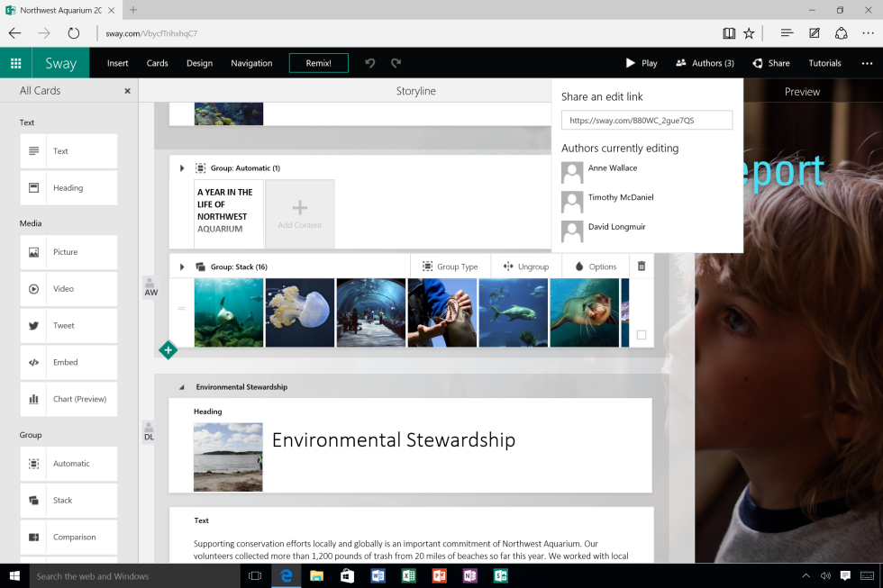
Task: Tick the stack group selection checkbox
Action: point(642,335)
